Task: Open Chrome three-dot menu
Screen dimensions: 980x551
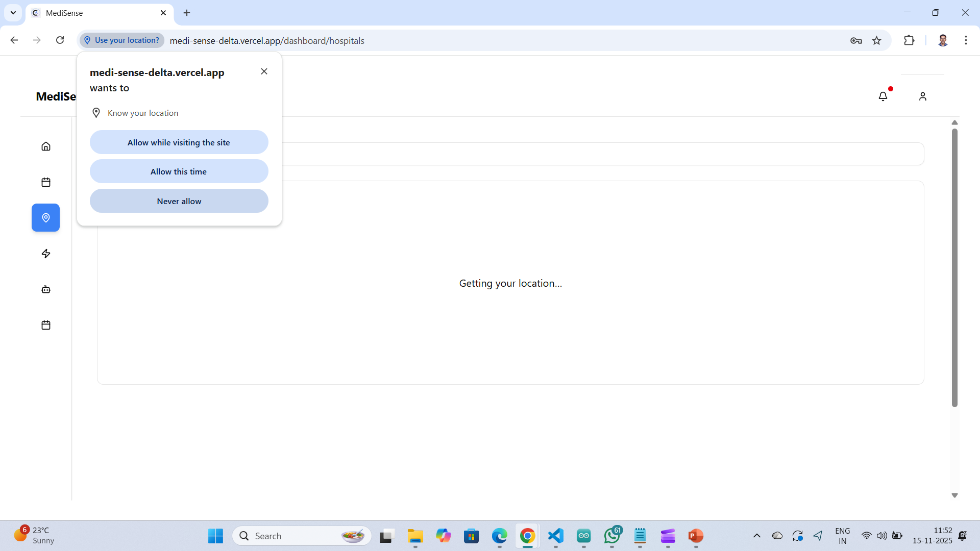Action: 966,40
